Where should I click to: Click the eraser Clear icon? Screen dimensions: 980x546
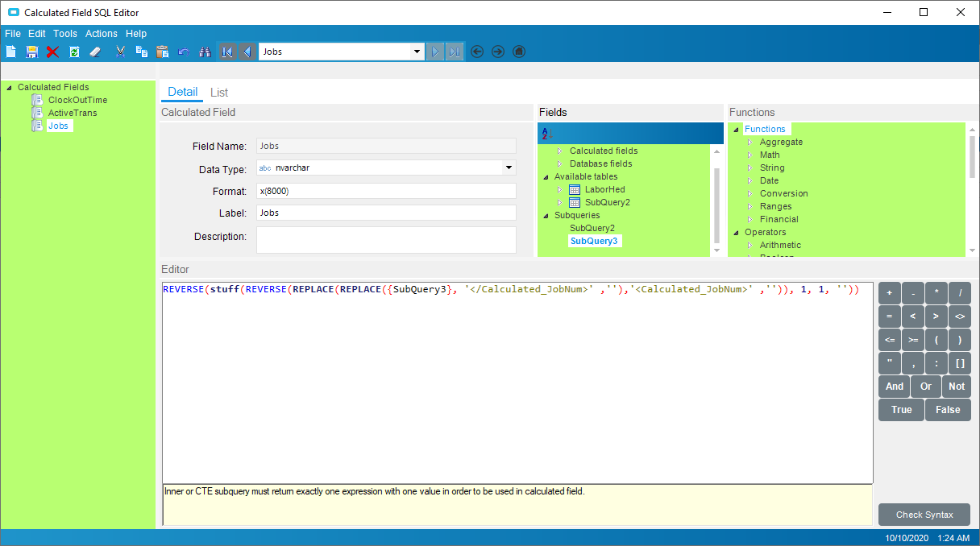point(95,52)
